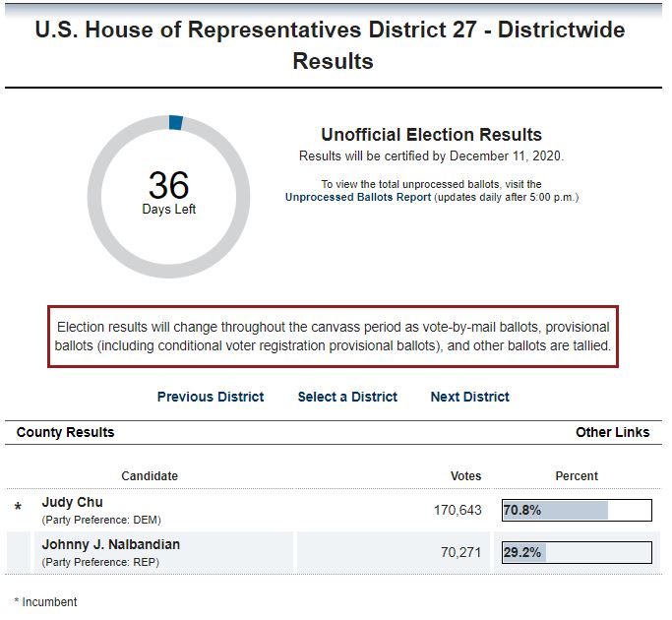Click Judy Chu's 70.8% percent bar
This screenshot has height=620, width=672.
pos(577,510)
